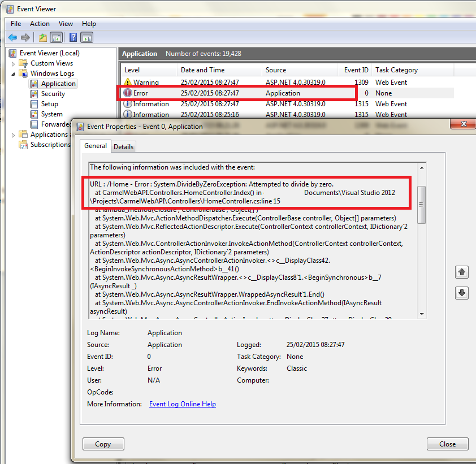Select Information event at 08:25:16
This screenshot has height=464, width=476.
pos(287,114)
